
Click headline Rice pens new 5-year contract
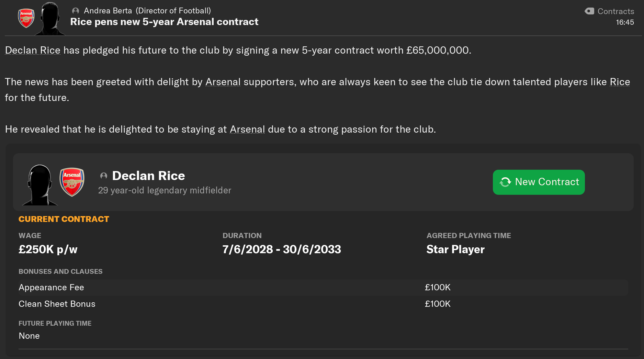(164, 22)
